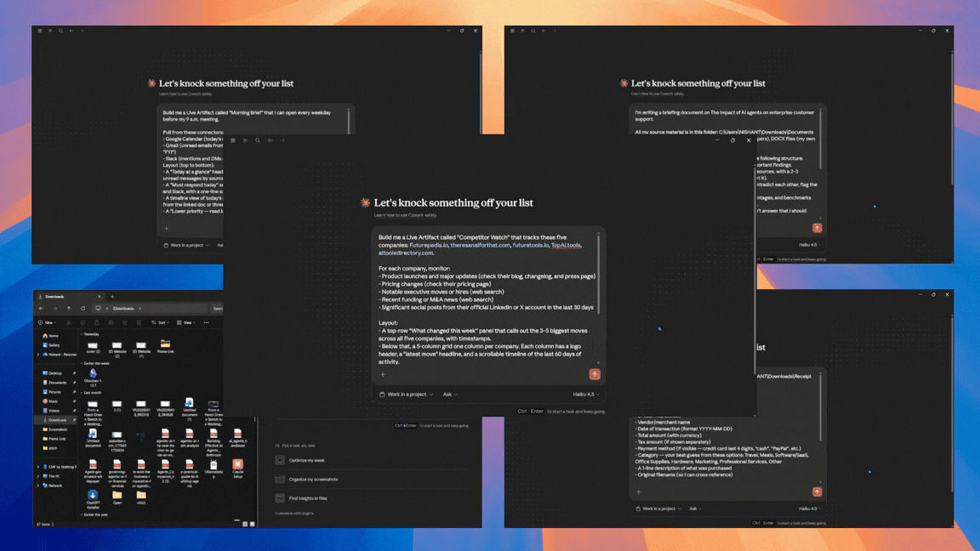Switch File Explorer to large icons view toggle

pos(252,524)
